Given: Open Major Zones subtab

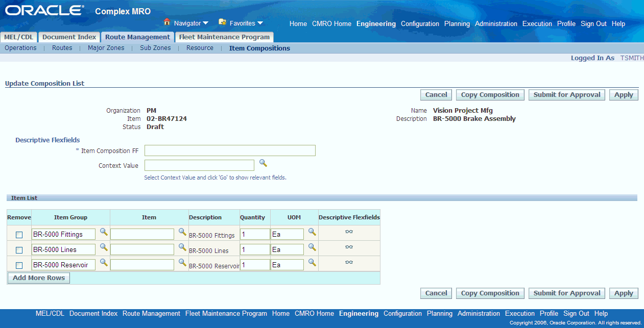Looking at the screenshot, I should click(x=106, y=48).
